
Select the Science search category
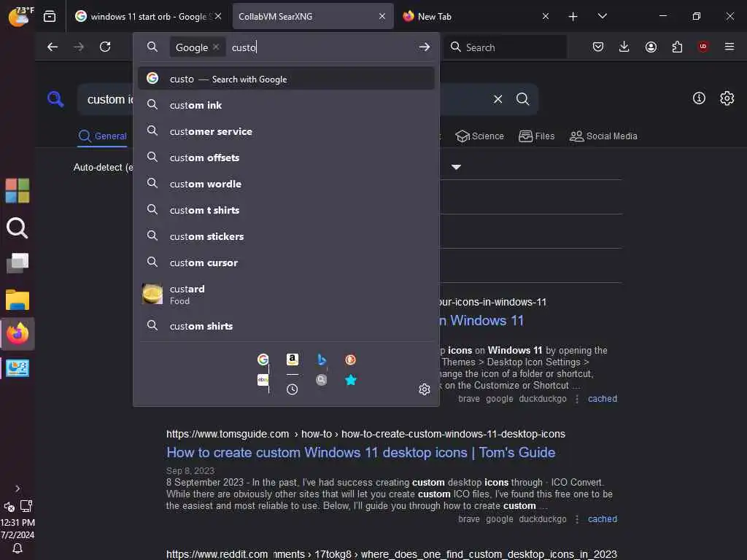pyautogui.click(x=479, y=136)
